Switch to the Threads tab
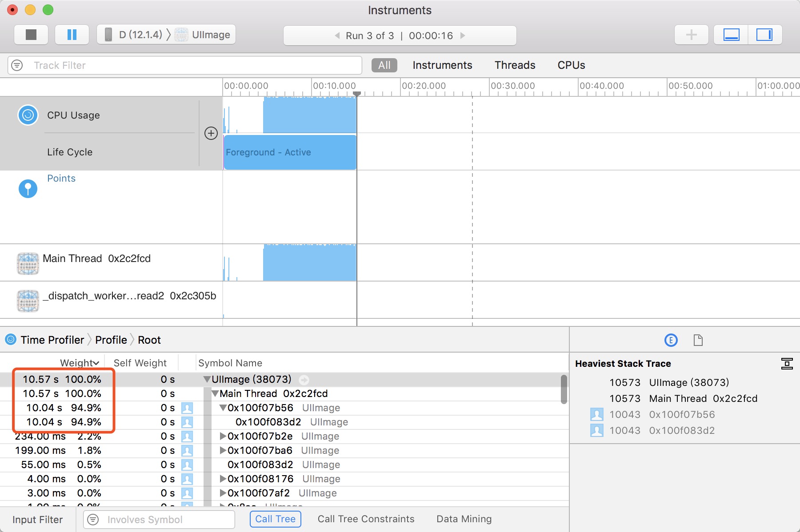 (x=515, y=65)
